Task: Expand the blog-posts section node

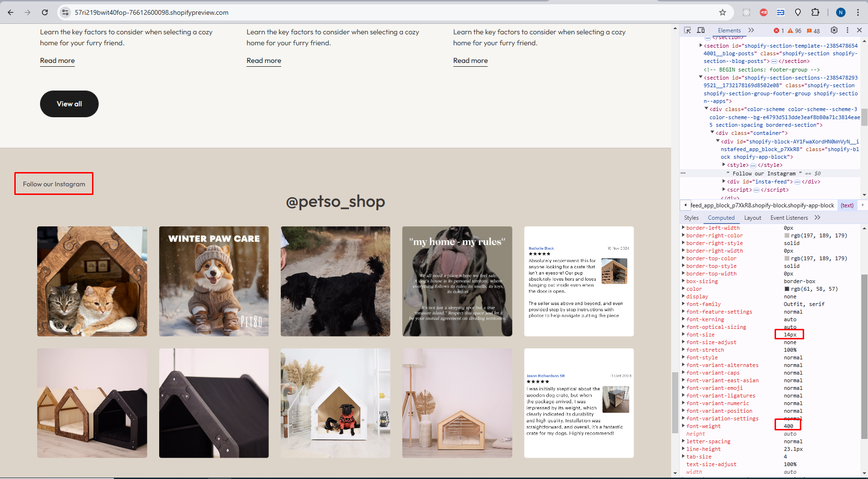Action: point(701,45)
